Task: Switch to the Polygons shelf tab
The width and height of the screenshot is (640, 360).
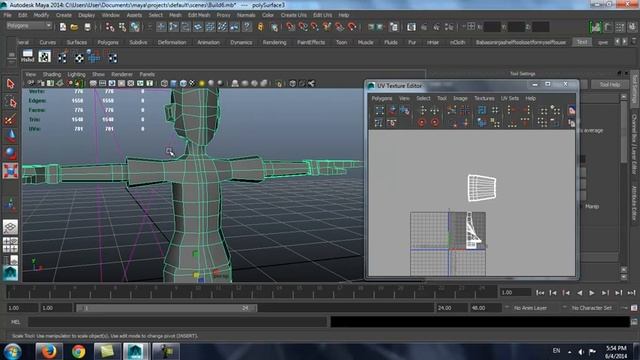Action: pyautogui.click(x=108, y=42)
